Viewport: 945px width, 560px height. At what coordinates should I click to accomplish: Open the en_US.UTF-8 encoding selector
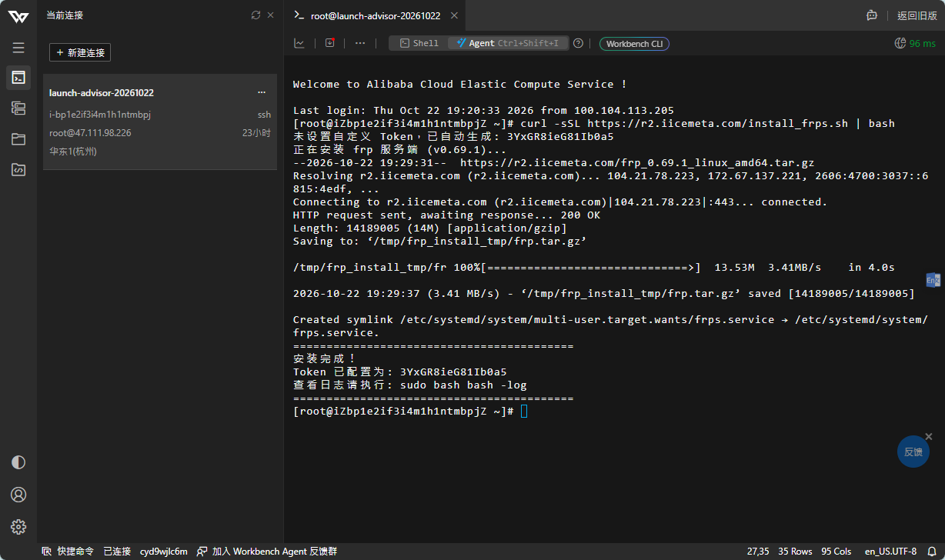(890, 552)
